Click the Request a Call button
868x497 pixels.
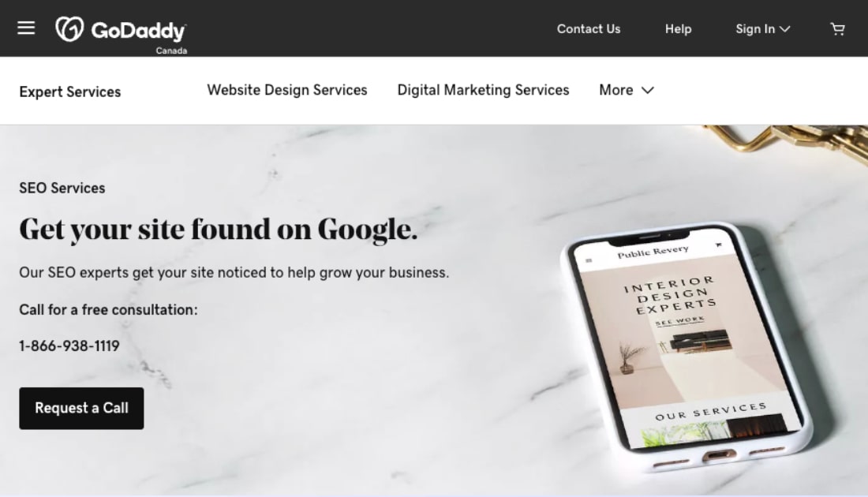pyautogui.click(x=81, y=409)
